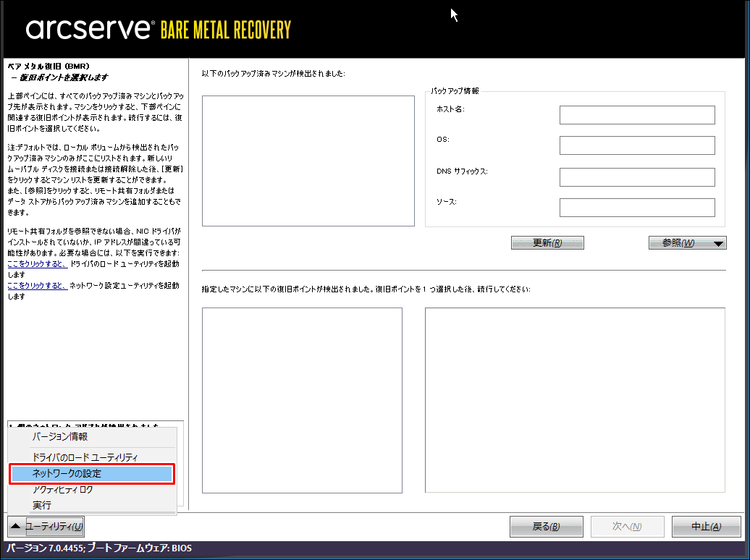
Task: Click the driver load utility link
Action: click(x=38, y=264)
